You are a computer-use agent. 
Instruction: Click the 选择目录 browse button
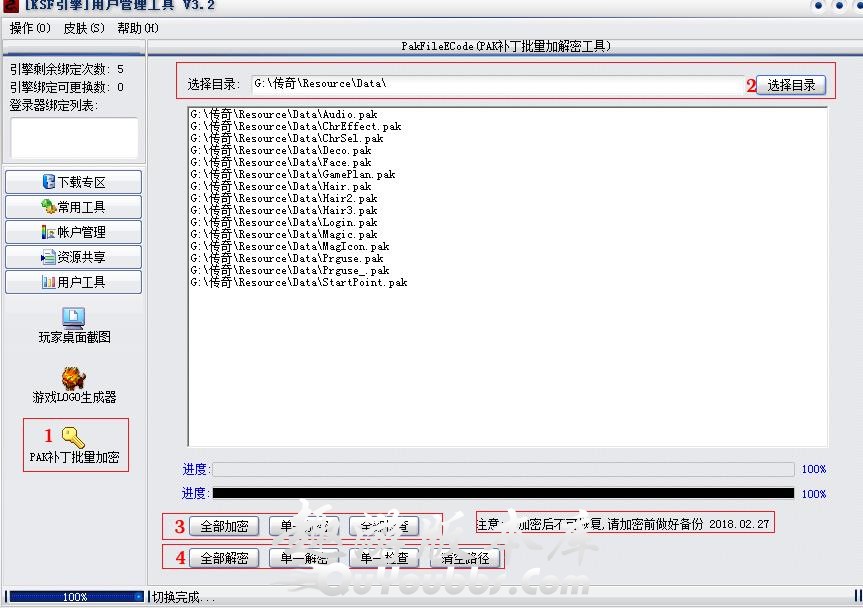pyautogui.click(x=791, y=85)
